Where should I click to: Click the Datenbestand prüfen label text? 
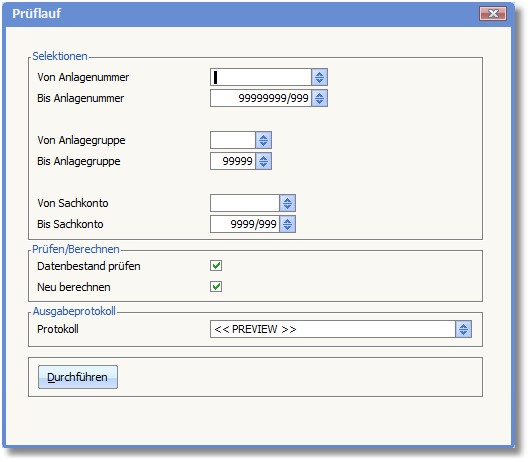[x=89, y=266]
